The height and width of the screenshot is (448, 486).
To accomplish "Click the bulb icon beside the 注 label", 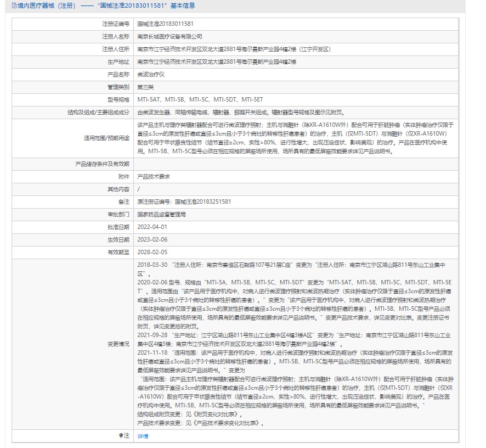I will pos(121,435).
